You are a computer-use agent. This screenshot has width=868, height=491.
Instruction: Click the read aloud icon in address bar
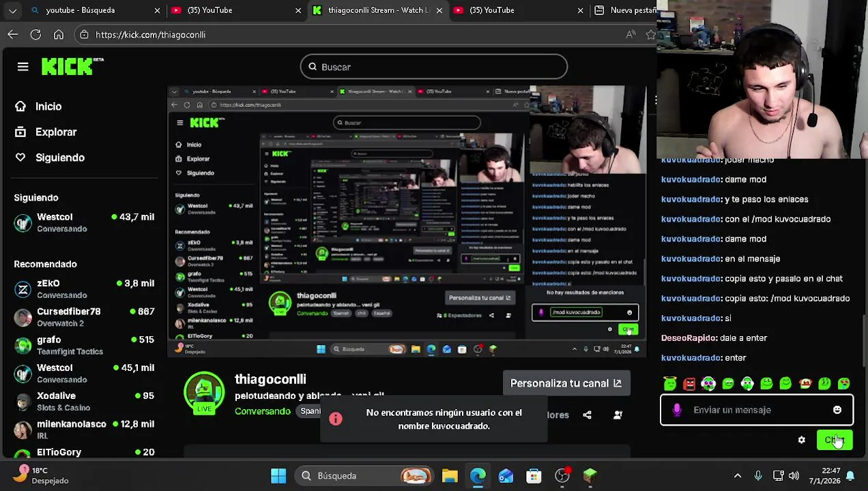pyautogui.click(x=631, y=34)
